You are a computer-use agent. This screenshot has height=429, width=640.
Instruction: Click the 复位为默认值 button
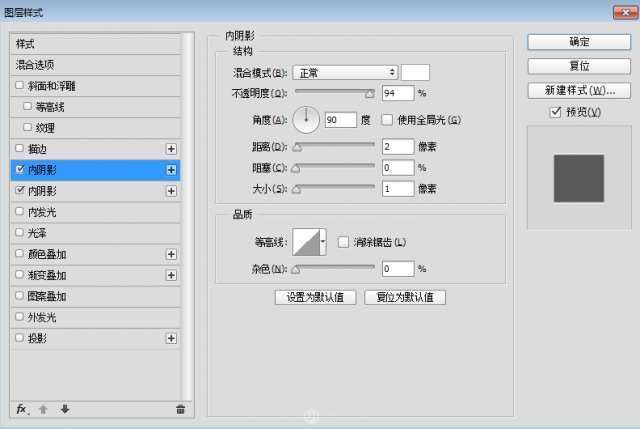pyautogui.click(x=404, y=297)
